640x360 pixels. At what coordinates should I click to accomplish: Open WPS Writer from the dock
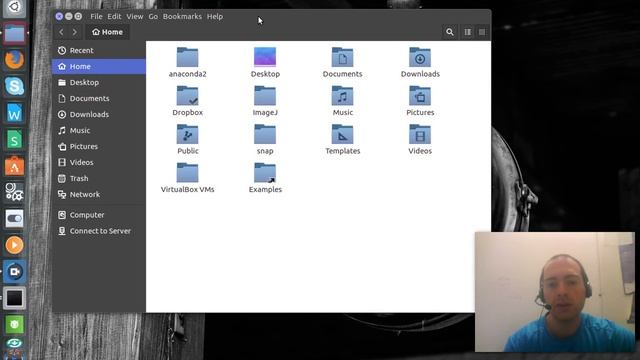click(14, 113)
